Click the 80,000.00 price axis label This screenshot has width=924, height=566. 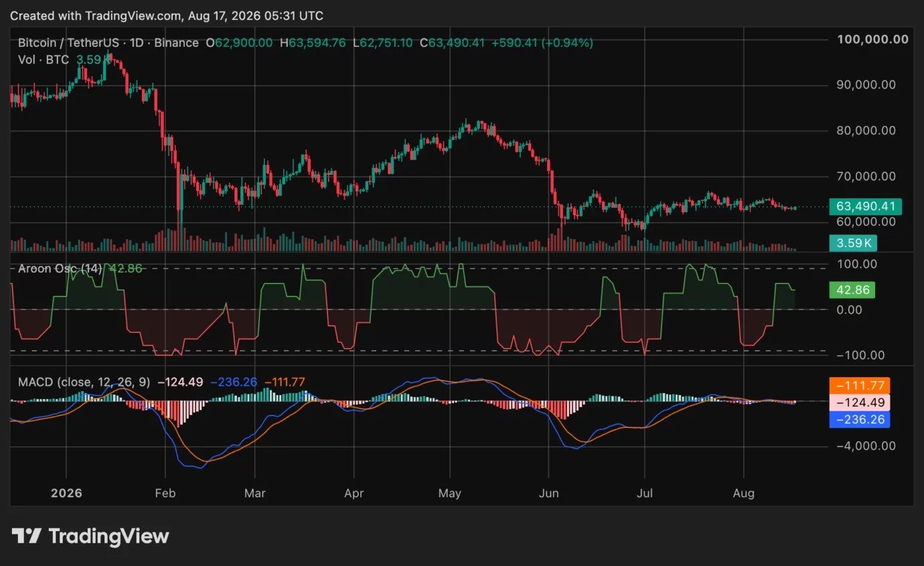(866, 131)
